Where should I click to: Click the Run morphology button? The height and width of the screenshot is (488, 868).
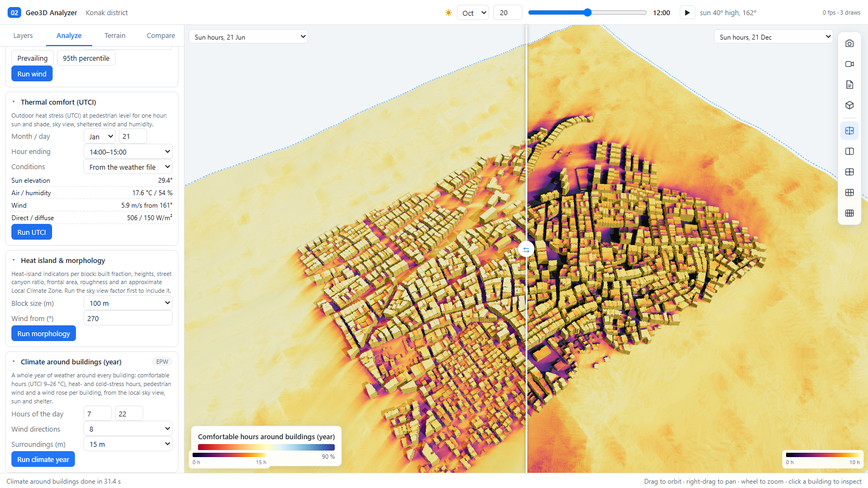[x=43, y=333]
